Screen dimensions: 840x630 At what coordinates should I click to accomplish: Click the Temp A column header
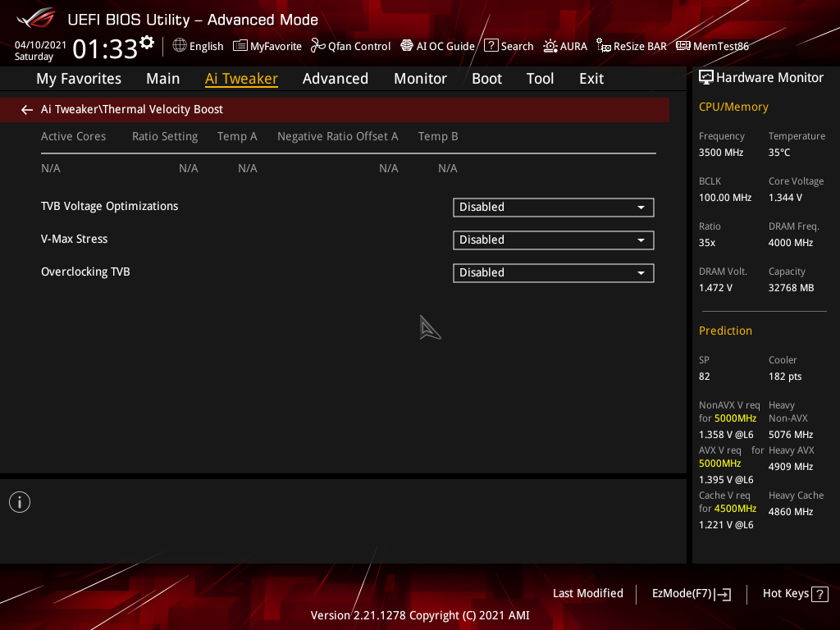[237, 137]
